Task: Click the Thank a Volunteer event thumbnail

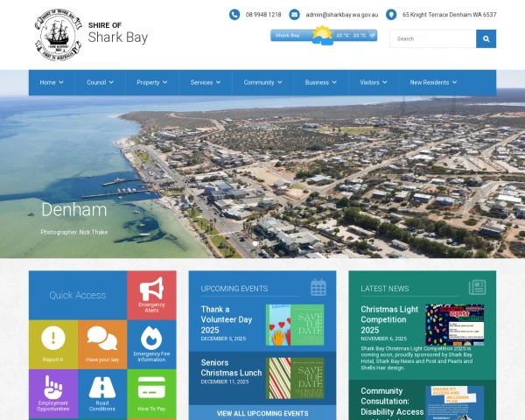Action: [x=295, y=325]
